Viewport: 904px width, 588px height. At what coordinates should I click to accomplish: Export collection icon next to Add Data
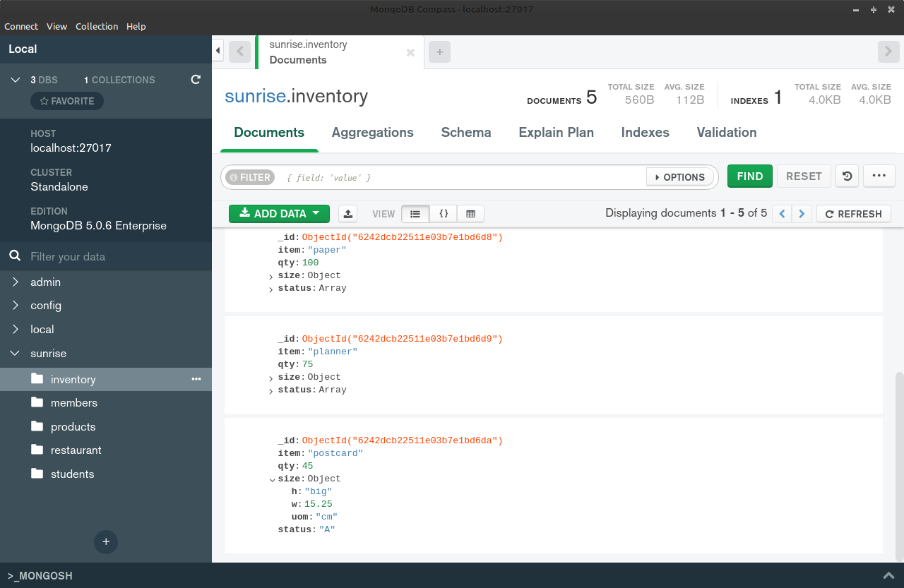(x=347, y=214)
